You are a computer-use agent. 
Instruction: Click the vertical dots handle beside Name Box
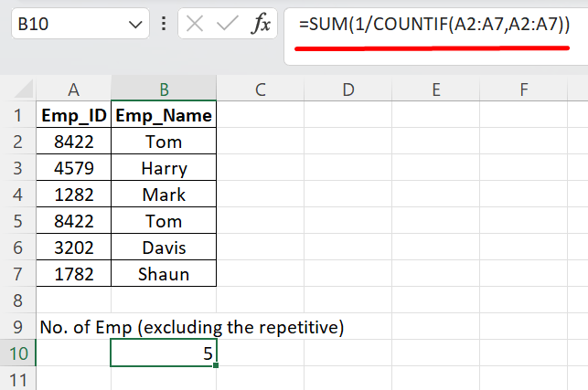[164, 24]
